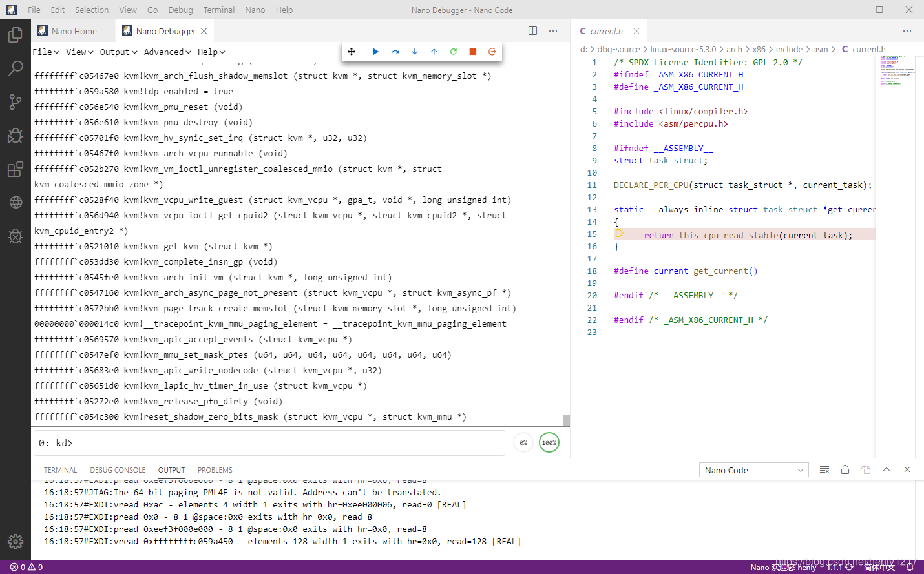Image resolution: width=924 pixels, height=574 pixels.
Task: Open the debugger File dropdown menu
Action: pos(46,52)
